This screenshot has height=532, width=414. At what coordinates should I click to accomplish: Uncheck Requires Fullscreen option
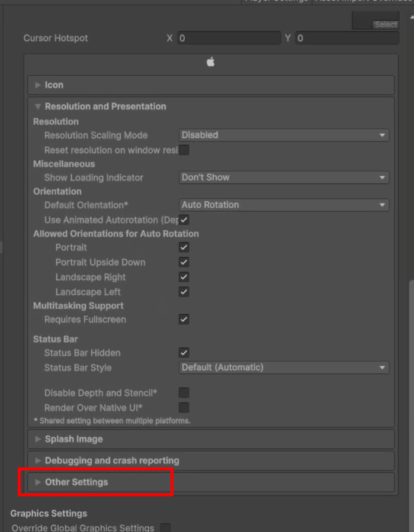coord(184,320)
